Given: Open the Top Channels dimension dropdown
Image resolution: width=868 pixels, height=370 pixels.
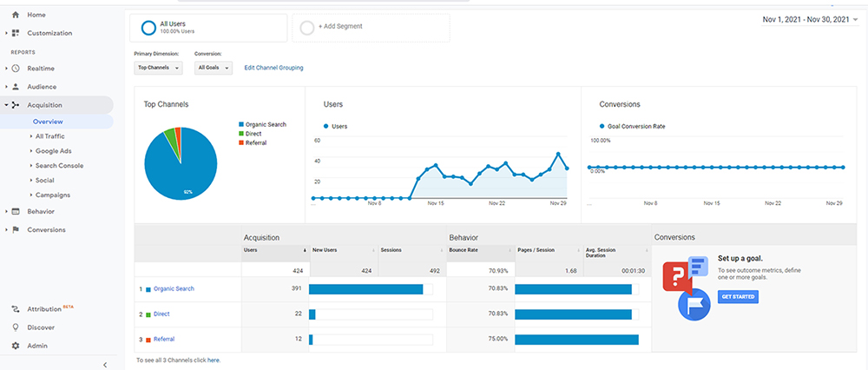Looking at the screenshot, I should point(158,68).
